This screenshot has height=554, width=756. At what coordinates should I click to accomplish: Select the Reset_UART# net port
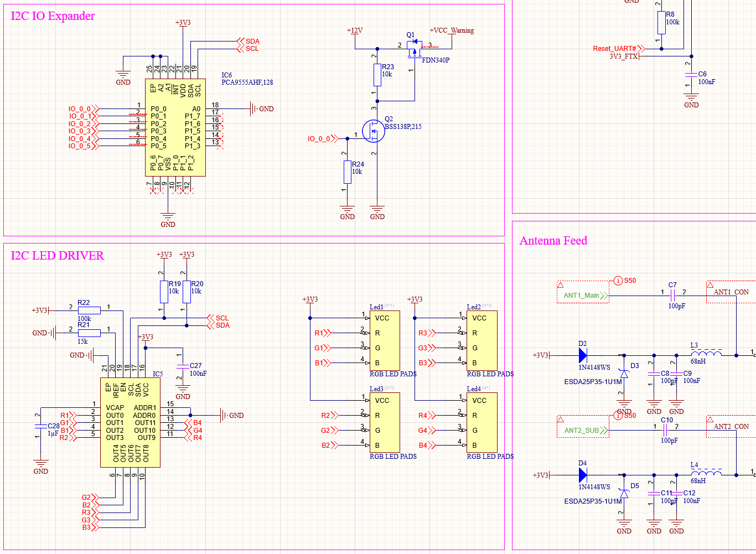pos(619,49)
